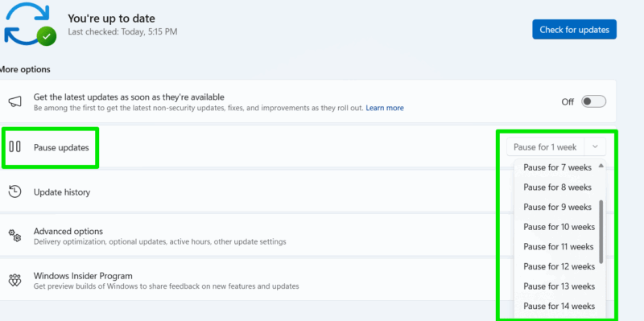Viewport: 644px width, 321px height.
Task: Select Pause for 13 weeks
Action: pos(559,286)
